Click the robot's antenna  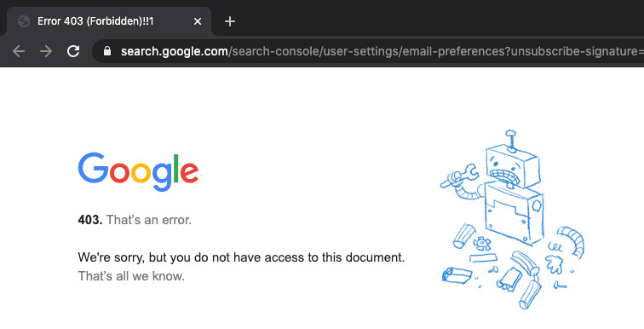510,141
